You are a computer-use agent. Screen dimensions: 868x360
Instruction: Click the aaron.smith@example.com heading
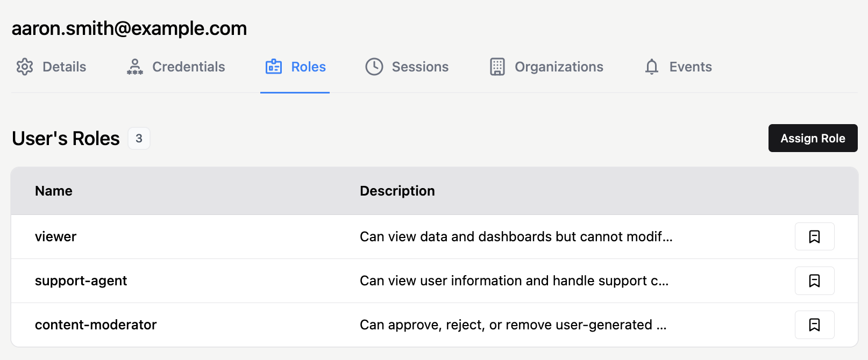pos(130,28)
